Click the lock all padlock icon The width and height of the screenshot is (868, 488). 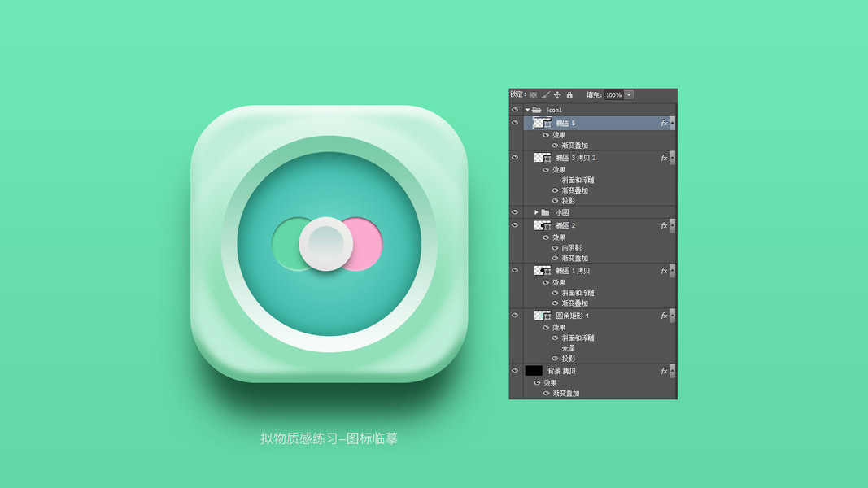569,95
